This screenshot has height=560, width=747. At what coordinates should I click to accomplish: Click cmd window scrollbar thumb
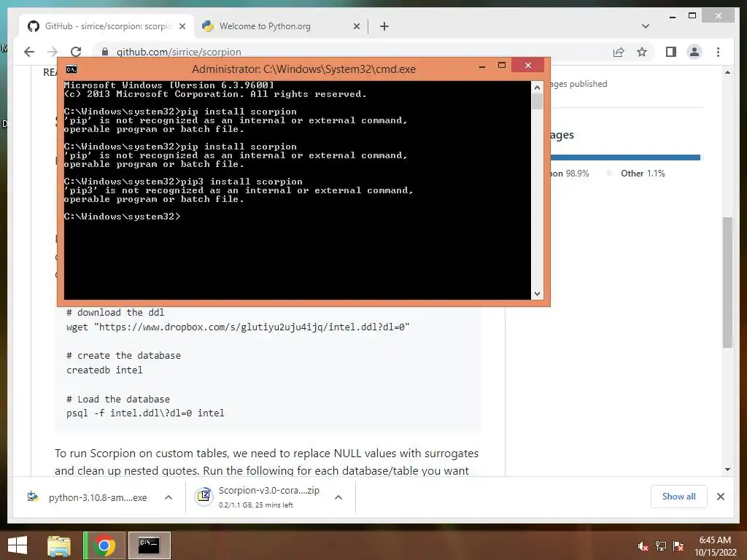537,101
